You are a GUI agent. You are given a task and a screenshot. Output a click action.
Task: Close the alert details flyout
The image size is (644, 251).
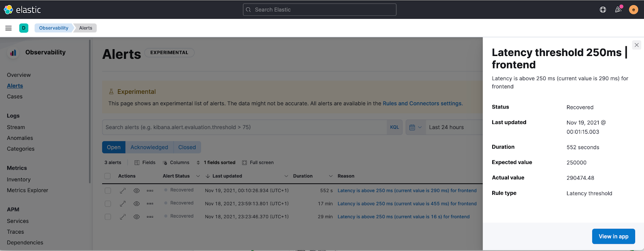(636, 45)
